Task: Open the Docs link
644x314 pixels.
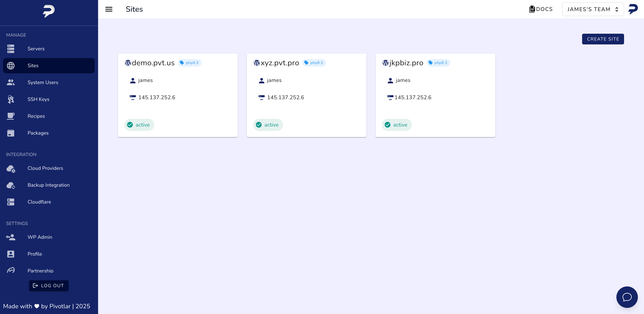Action: 541,9
